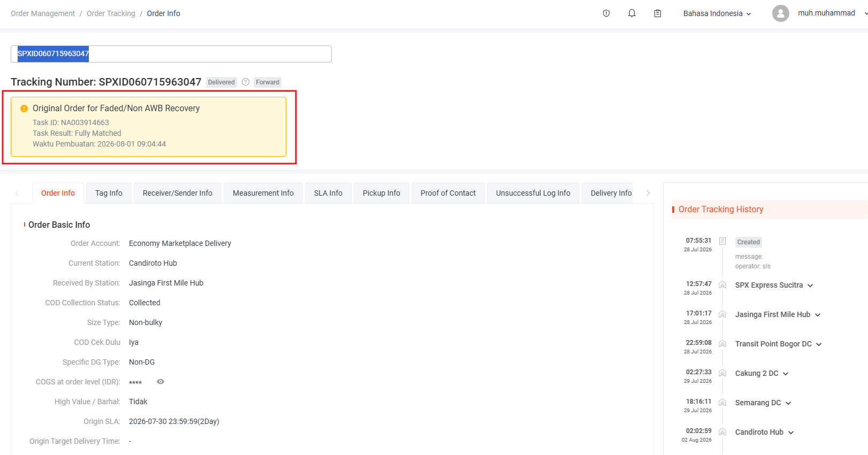Expand SPX Express Sucitra history entry
868x455 pixels.
pos(810,286)
